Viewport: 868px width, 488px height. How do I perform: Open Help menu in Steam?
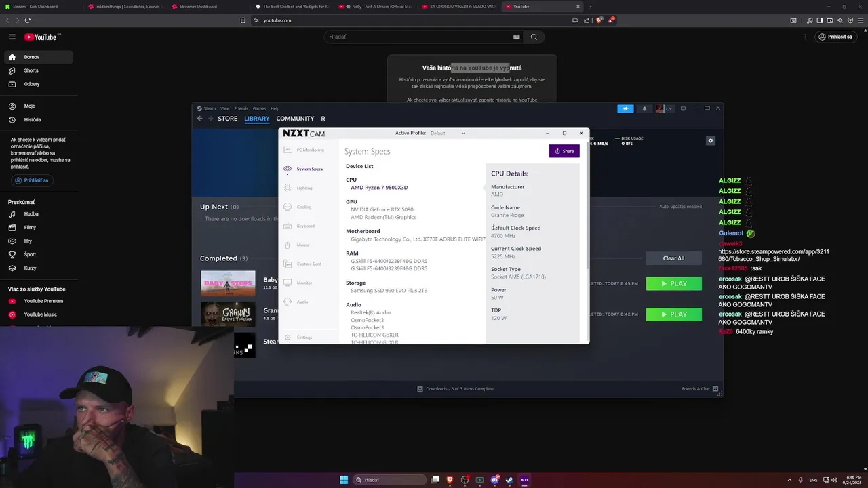coord(275,108)
